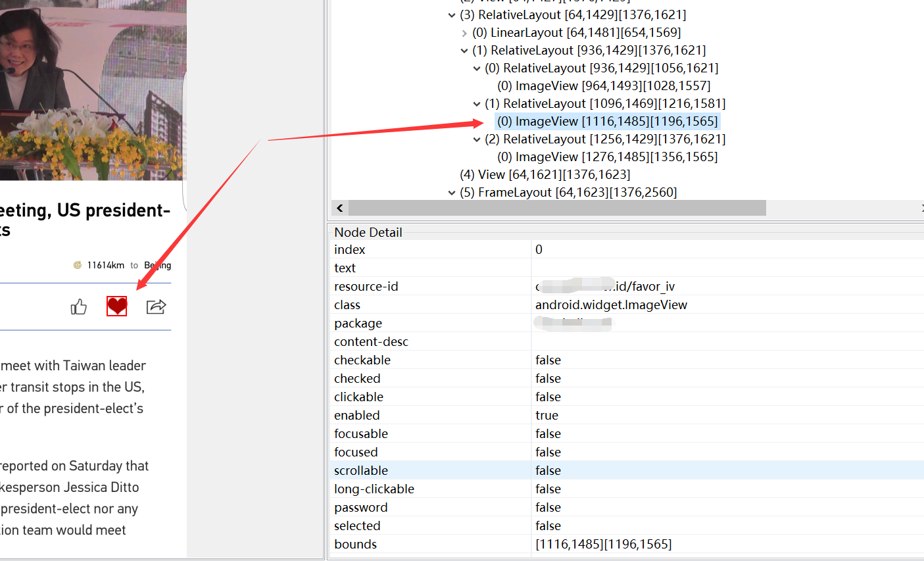Click the 'false' value of the checked row

548,378
